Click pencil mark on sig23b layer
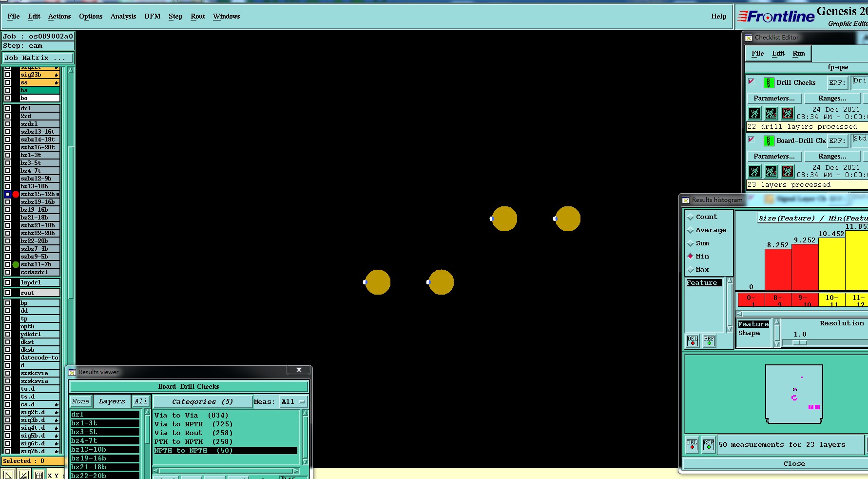The image size is (868, 479). [57, 75]
